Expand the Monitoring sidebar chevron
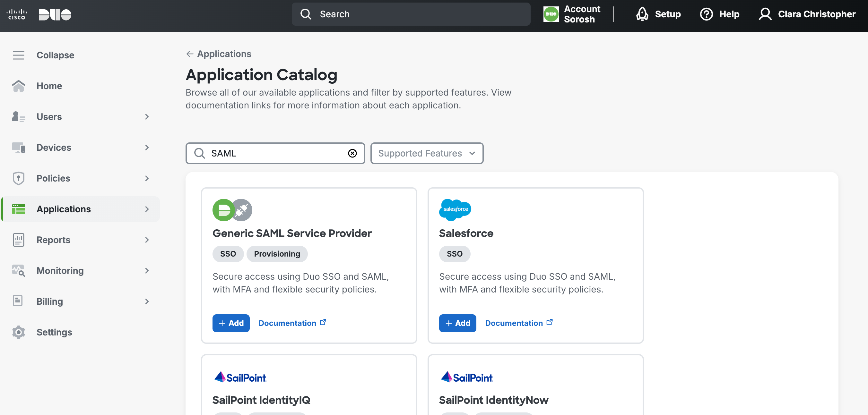Viewport: 868px width, 415px height. tap(147, 271)
